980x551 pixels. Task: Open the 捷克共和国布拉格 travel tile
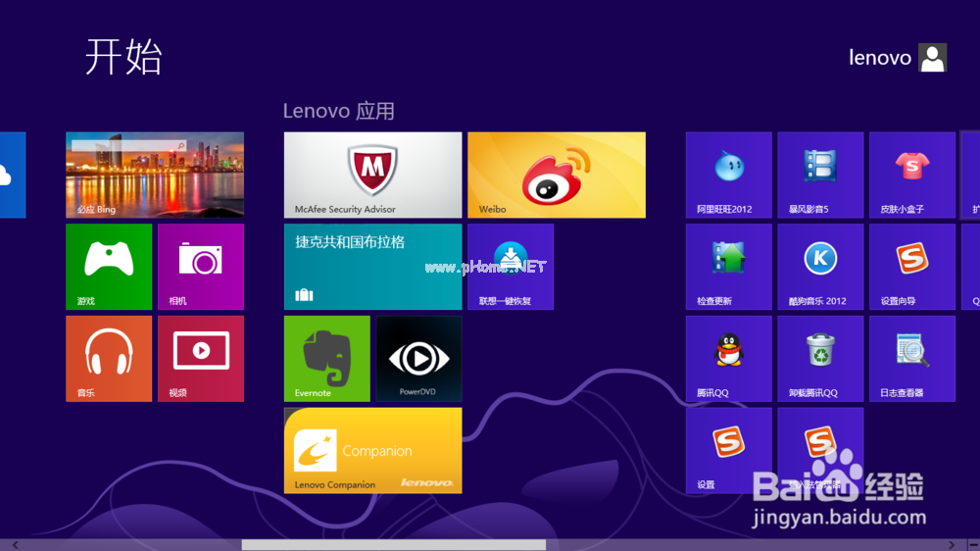[372, 267]
